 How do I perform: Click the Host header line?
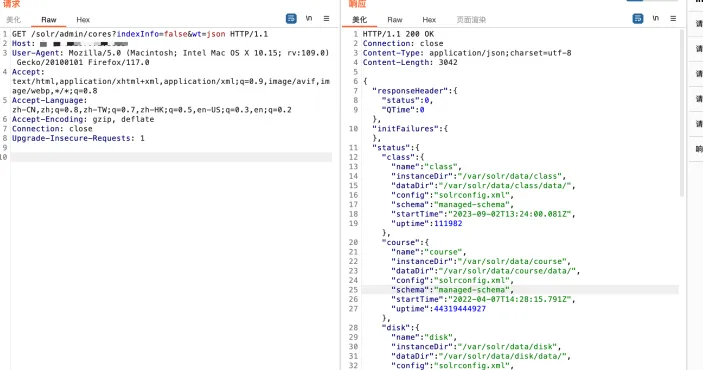(x=70, y=44)
